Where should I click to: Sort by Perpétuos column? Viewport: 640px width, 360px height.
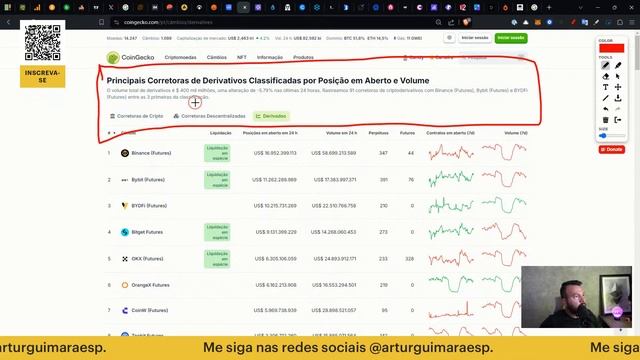tap(378, 133)
